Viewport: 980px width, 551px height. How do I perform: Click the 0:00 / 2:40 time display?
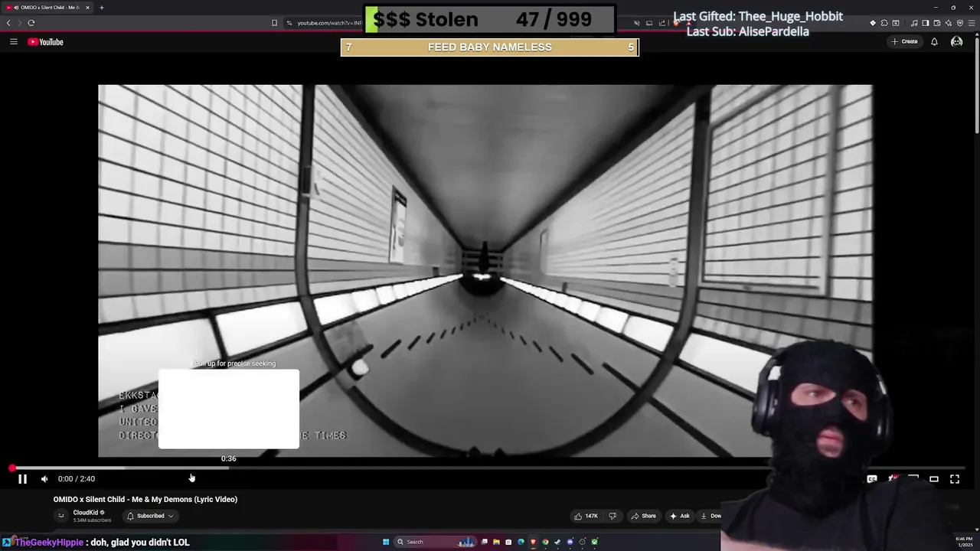(x=77, y=479)
